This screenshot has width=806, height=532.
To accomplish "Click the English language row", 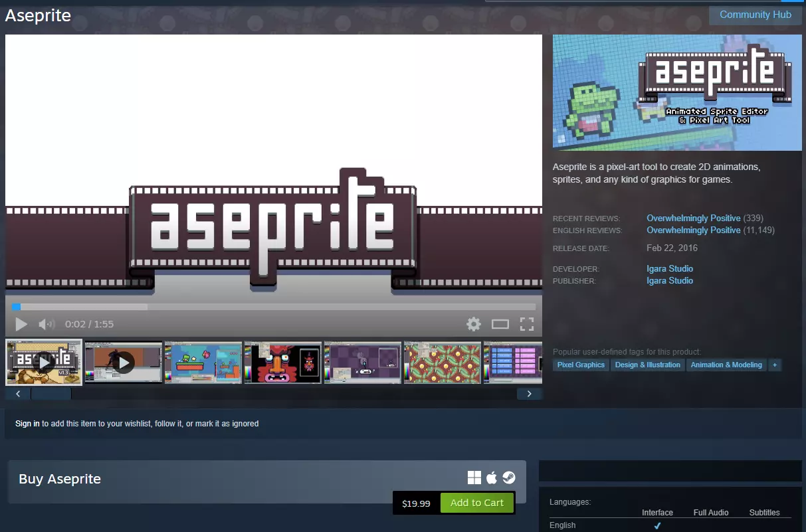I will tap(670, 525).
